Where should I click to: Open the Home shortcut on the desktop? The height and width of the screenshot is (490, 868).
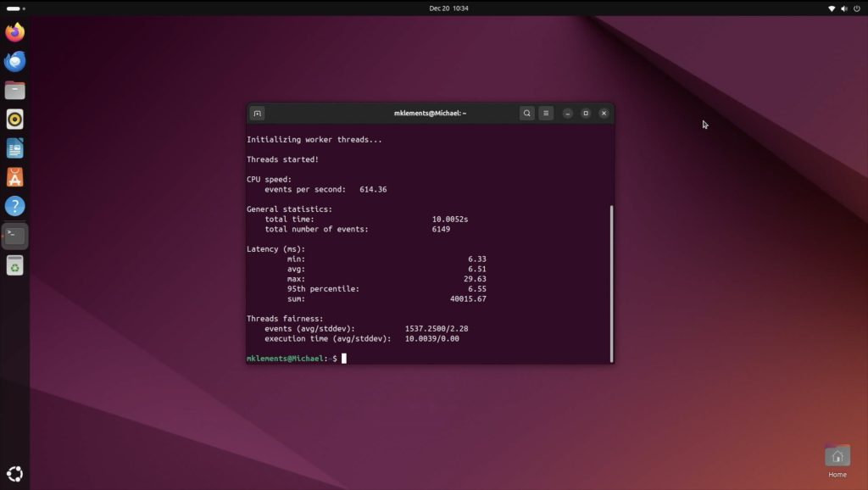coord(837,455)
